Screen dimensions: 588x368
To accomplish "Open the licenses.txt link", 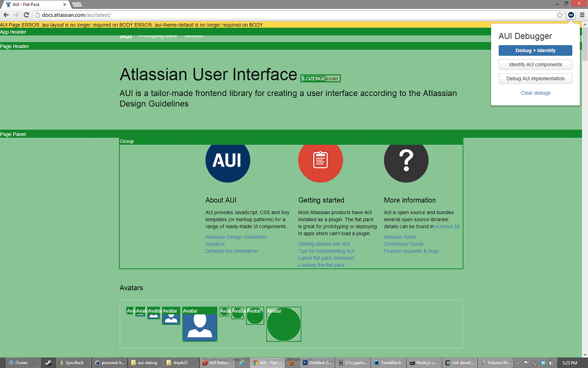I will click(x=447, y=226).
